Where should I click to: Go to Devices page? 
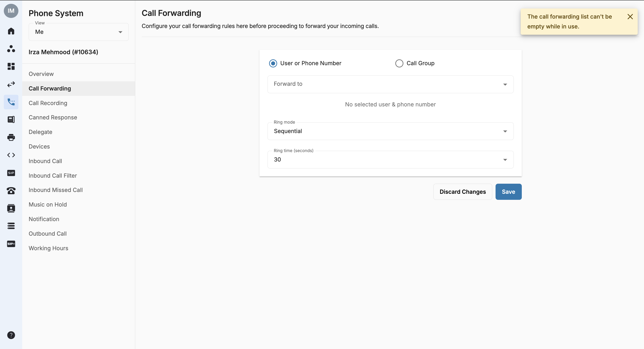78,146
